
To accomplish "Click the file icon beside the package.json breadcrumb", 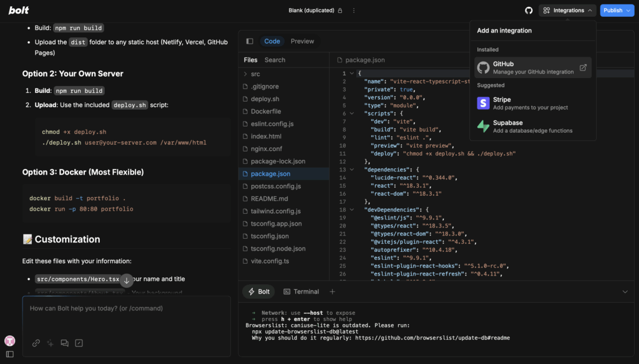I will (339, 60).
